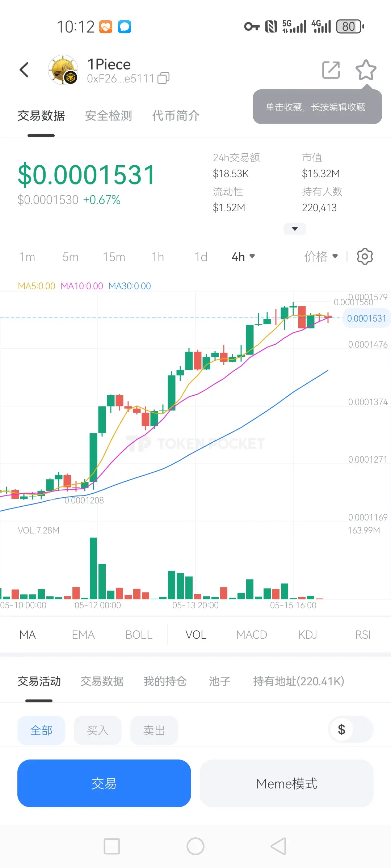Open the 1Piece token logo
Screen dimensions: 391x868
pos(63,70)
